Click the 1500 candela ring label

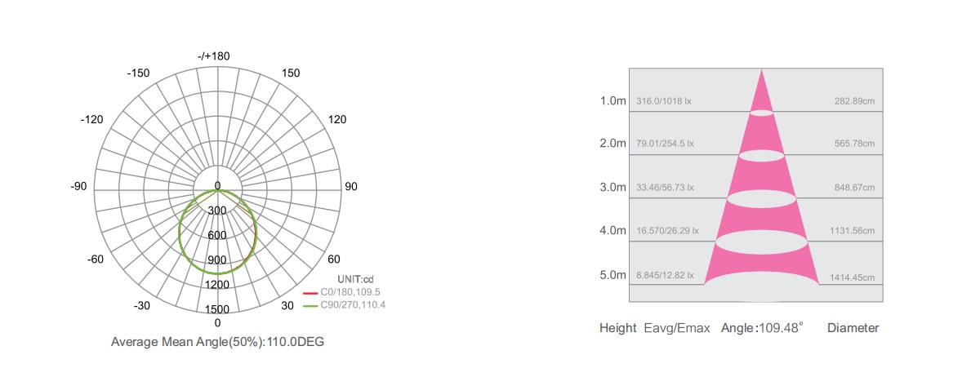[x=217, y=309]
